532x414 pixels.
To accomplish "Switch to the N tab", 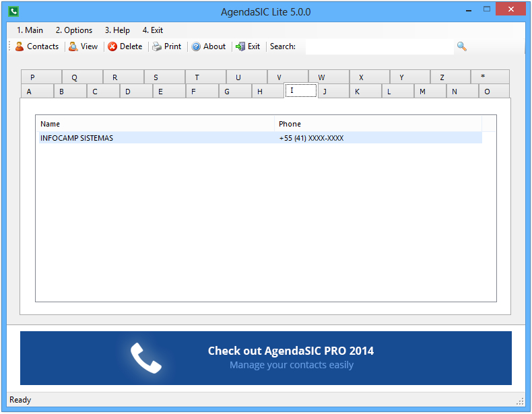I will coord(462,91).
